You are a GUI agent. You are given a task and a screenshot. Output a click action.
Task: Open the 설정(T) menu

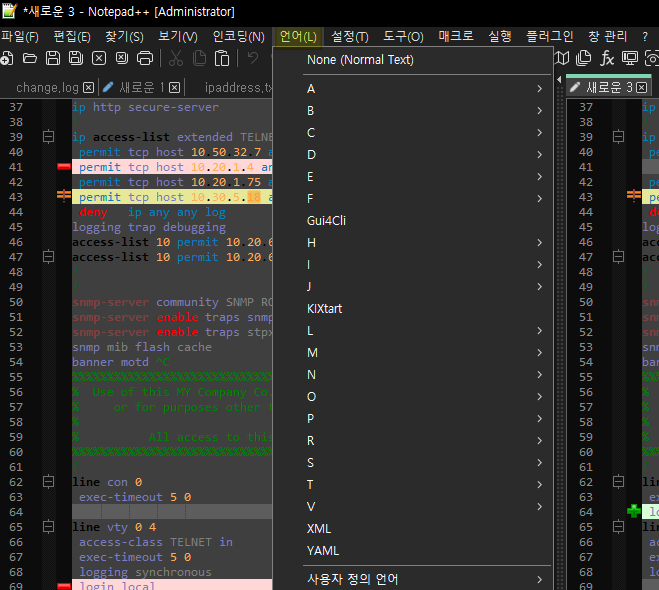coord(350,37)
